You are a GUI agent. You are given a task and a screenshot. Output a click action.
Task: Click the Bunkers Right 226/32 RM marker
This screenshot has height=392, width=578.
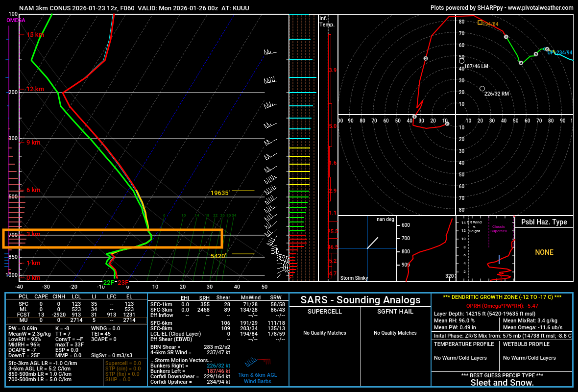[x=482, y=88]
